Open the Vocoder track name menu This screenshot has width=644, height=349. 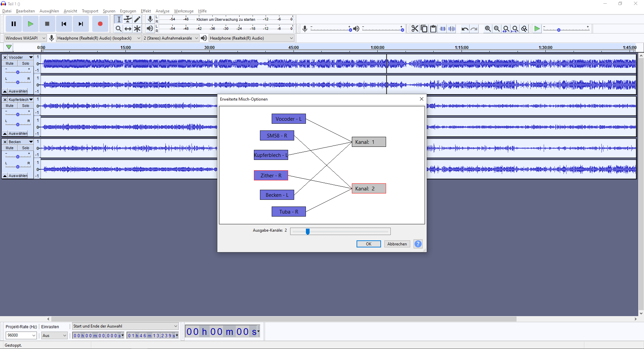20,57
